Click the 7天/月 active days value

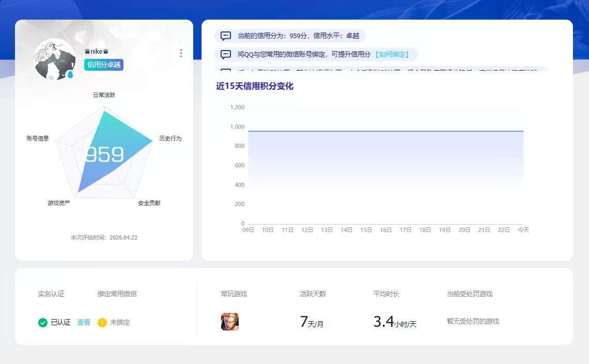click(312, 322)
